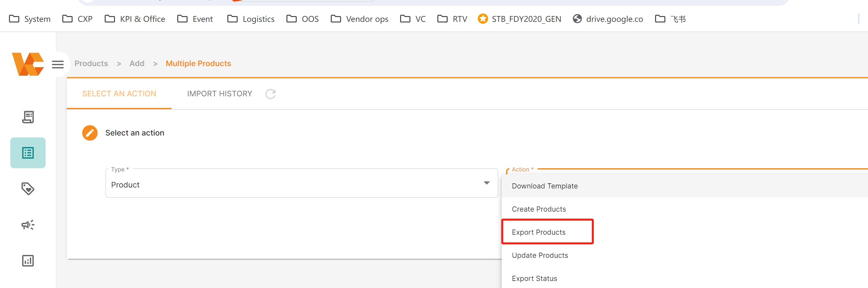
Task: Open the VC bookmarks folder
Action: [x=413, y=19]
